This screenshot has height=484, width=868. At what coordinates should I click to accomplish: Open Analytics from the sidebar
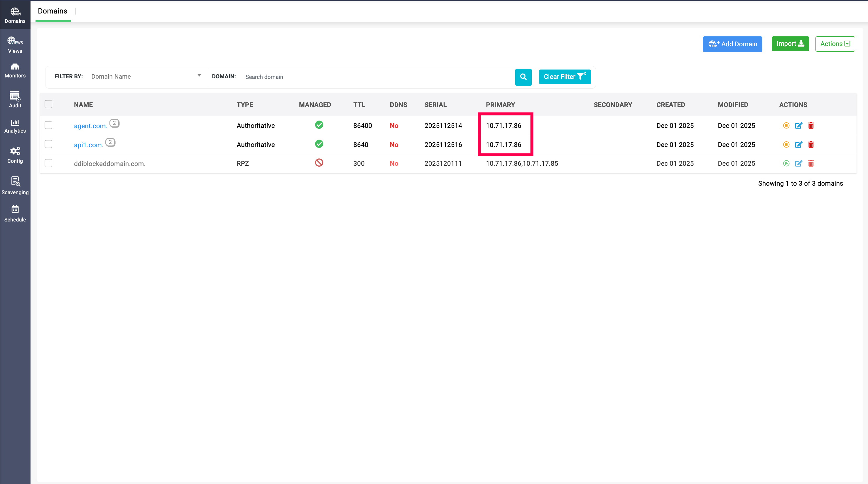[15, 126]
